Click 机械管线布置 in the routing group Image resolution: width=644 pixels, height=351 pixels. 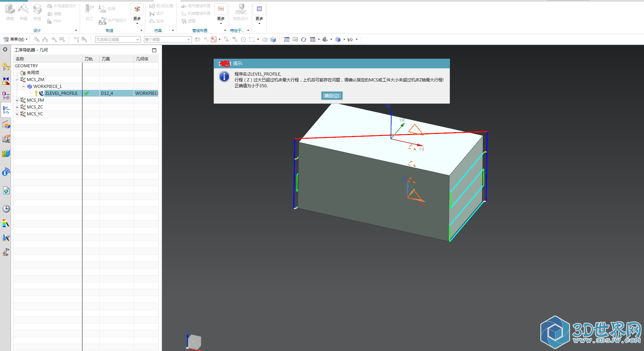(x=196, y=14)
